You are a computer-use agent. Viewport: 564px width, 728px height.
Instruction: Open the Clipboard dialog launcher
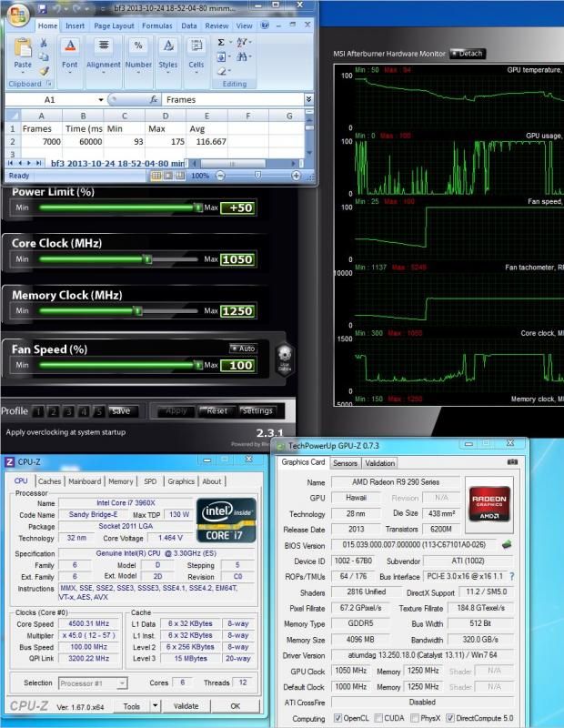[48, 84]
